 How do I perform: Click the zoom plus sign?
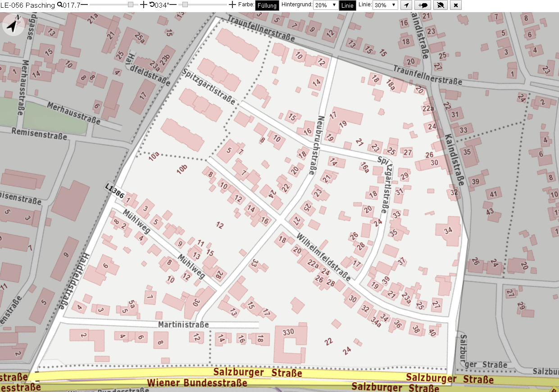[x=144, y=5]
